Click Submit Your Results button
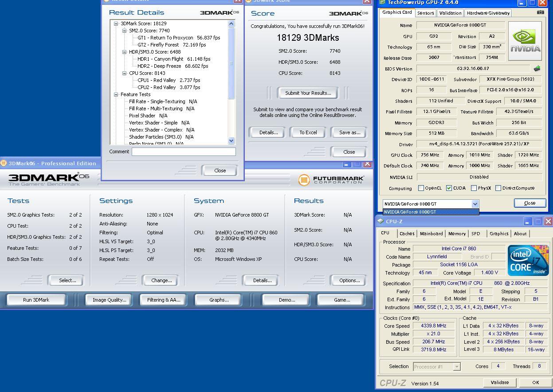Viewport: 553px width, 392px height. click(308, 93)
